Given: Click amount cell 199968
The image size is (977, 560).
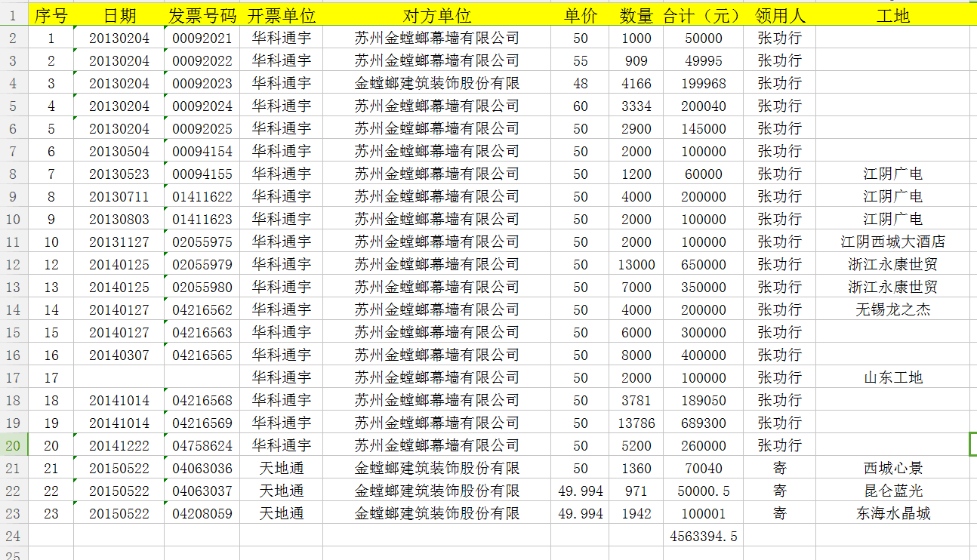Looking at the screenshot, I should point(704,83).
